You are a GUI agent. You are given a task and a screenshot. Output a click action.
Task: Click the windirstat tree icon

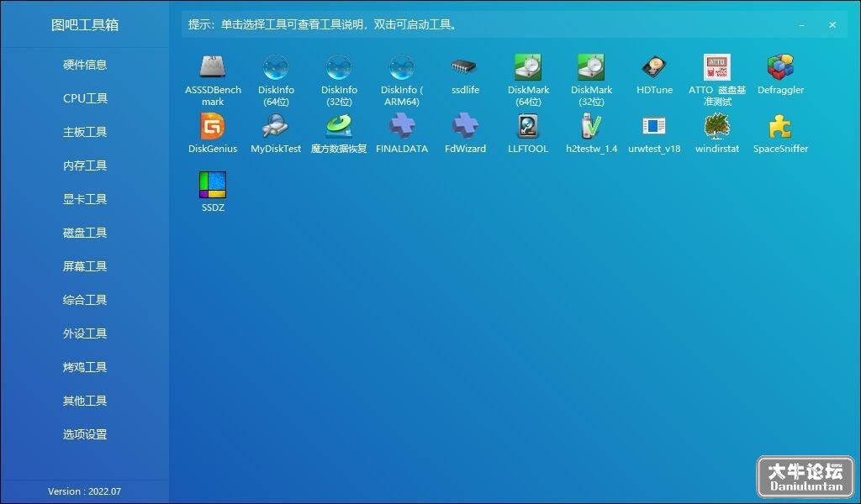coord(717,126)
